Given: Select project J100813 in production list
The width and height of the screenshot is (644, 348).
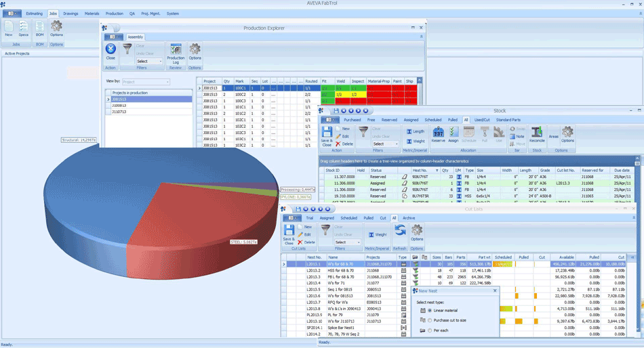Looking at the screenshot, I should (148, 106).
